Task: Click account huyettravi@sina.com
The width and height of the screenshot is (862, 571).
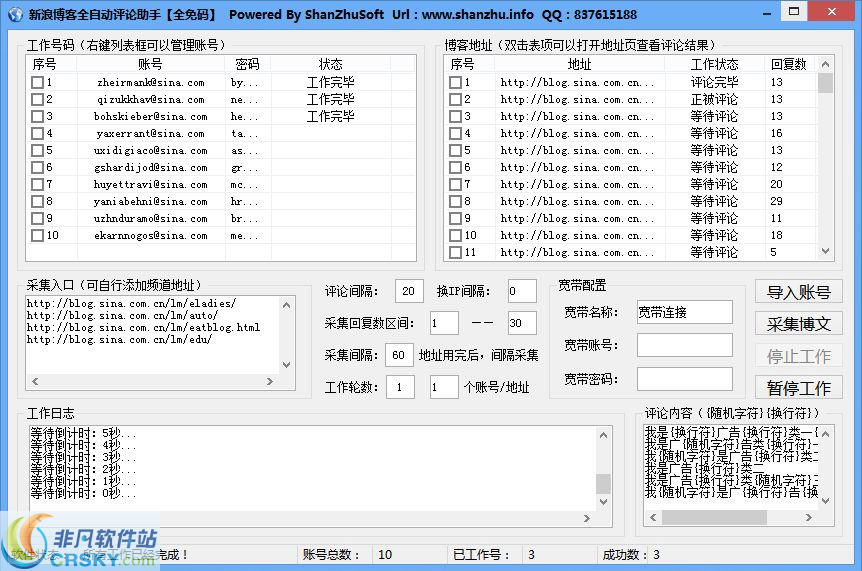Action: pos(151,185)
